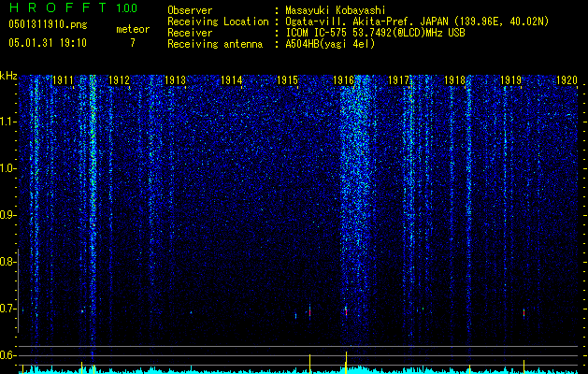This screenshot has width=588, height=374.
Task: Click the red meteor echo after 1915
Action: pyautogui.click(x=309, y=312)
